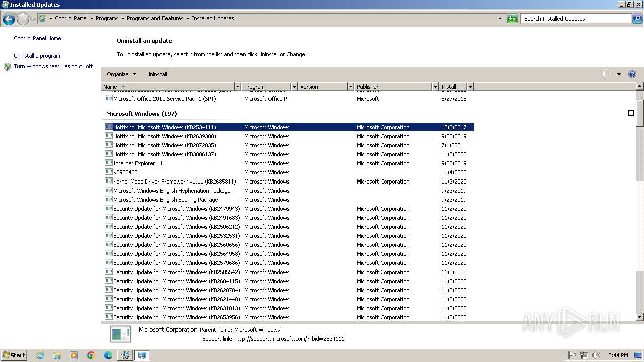Launch Edge from the taskbar
Image resolution: width=644 pixels, height=362 pixels.
point(108,355)
